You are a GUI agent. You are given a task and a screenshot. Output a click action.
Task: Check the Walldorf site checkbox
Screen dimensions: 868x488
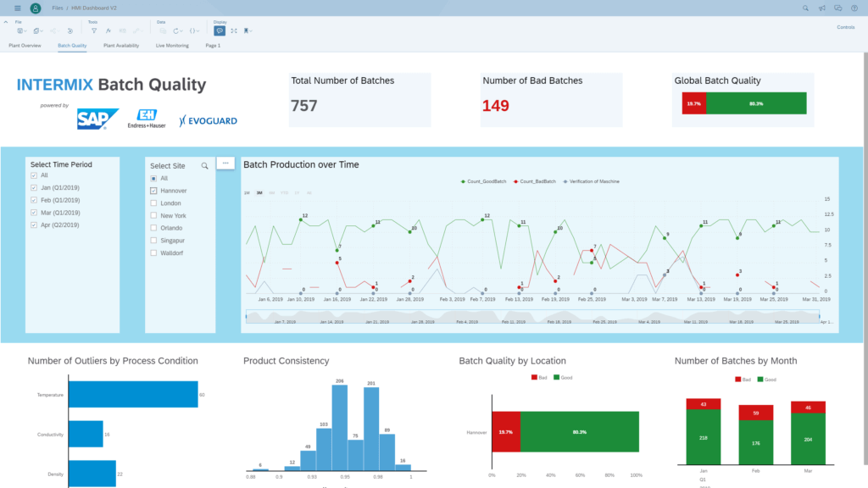[x=153, y=252]
